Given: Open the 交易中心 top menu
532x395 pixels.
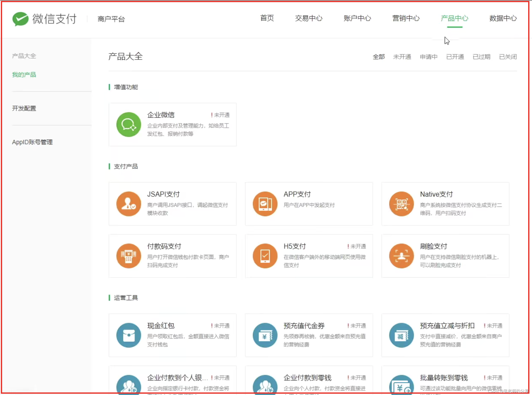Looking at the screenshot, I should tap(309, 18).
